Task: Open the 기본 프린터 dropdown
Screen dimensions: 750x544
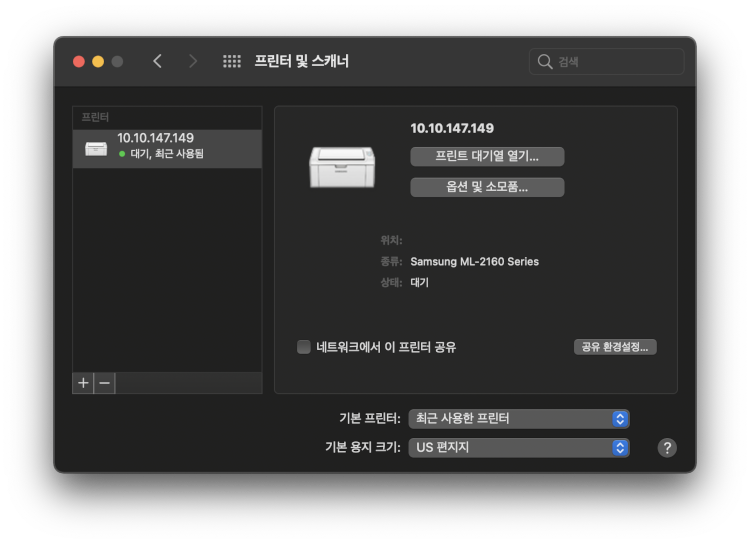Action: pos(519,419)
